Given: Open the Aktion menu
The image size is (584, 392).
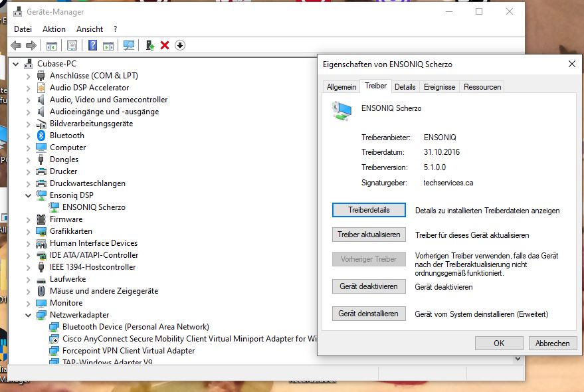Looking at the screenshot, I should (x=54, y=29).
